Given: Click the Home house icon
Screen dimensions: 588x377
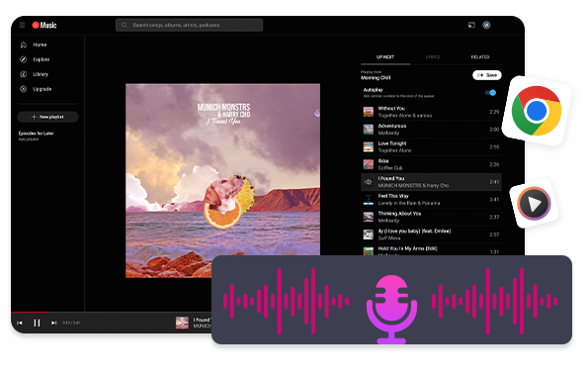Looking at the screenshot, I should click(24, 45).
